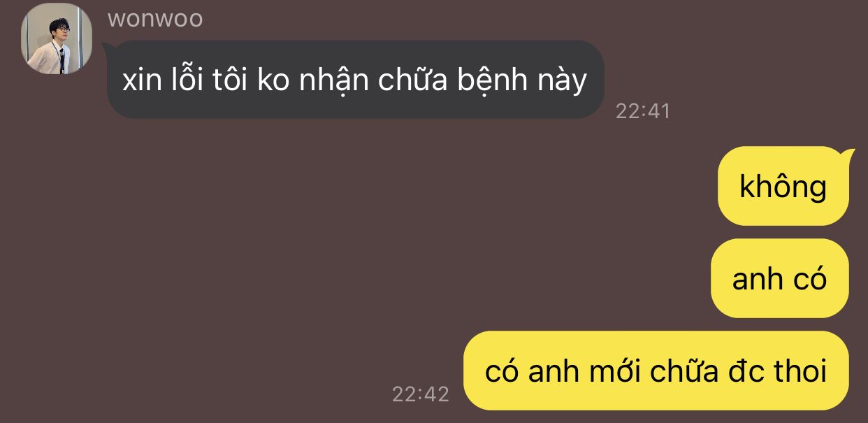
Task: Click the 22:42 timestamp
Action: click(420, 394)
